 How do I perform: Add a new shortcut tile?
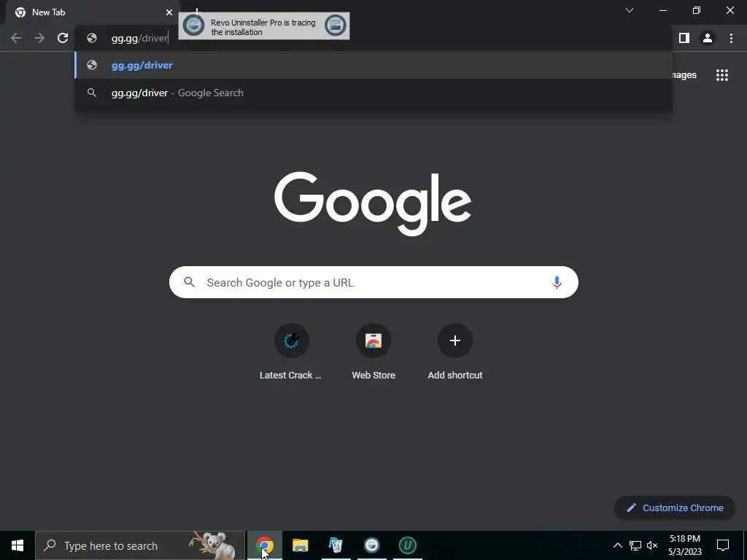455,352
